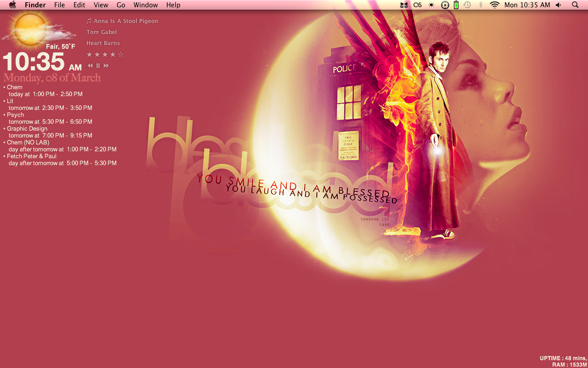Click the Fair, 50°F weather text
This screenshot has height=368, width=588.
pyautogui.click(x=60, y=46)
